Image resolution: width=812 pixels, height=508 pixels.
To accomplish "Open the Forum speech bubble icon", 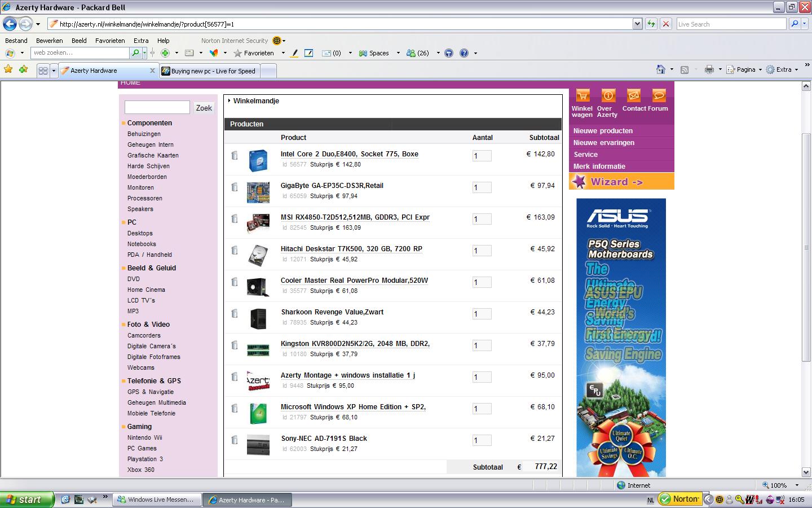I will 659,95.
